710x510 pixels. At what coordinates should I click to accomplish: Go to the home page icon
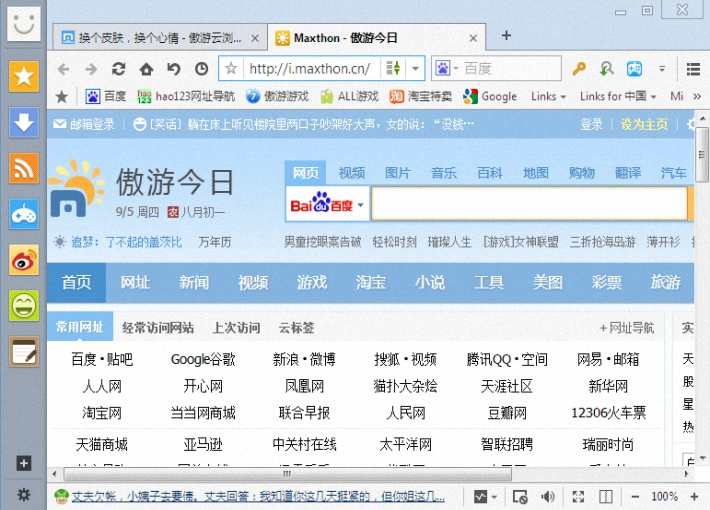click(x=146, y=69)
